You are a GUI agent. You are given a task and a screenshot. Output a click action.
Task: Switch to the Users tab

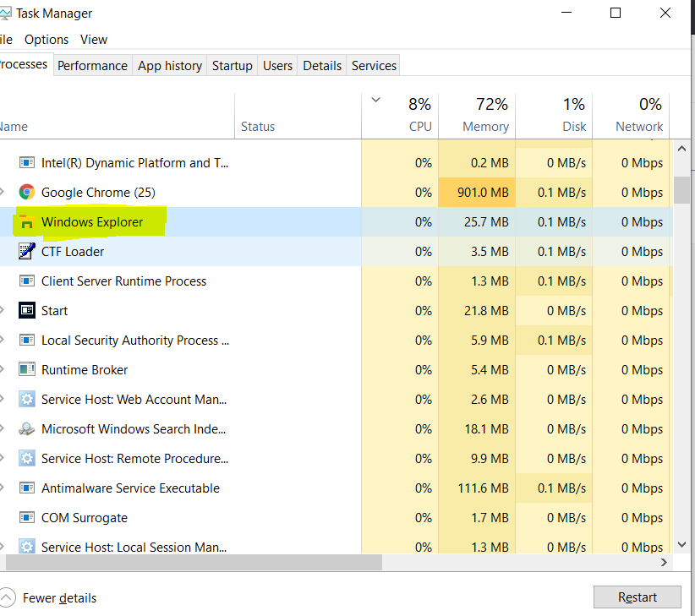pyautogui.click(x=277, y=66)
